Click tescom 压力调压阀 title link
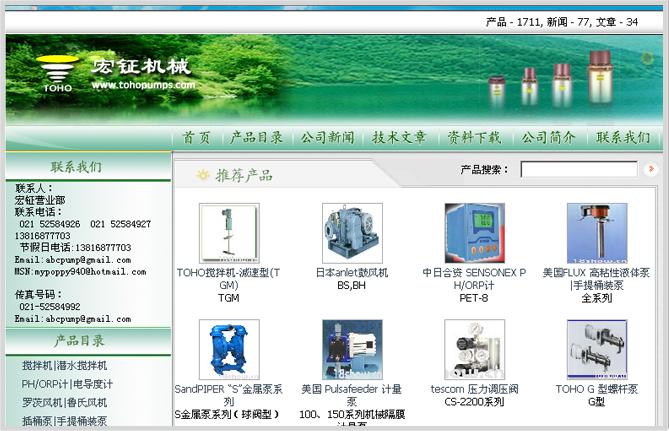This screenshot has width=669, height=431. tap(474, 389)
